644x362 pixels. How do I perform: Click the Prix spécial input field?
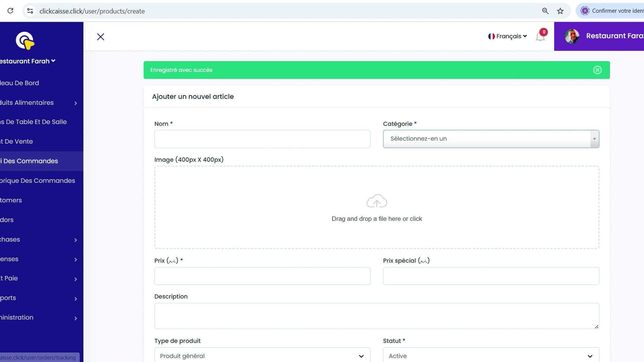pyautogui.click(x=491, y=276)
